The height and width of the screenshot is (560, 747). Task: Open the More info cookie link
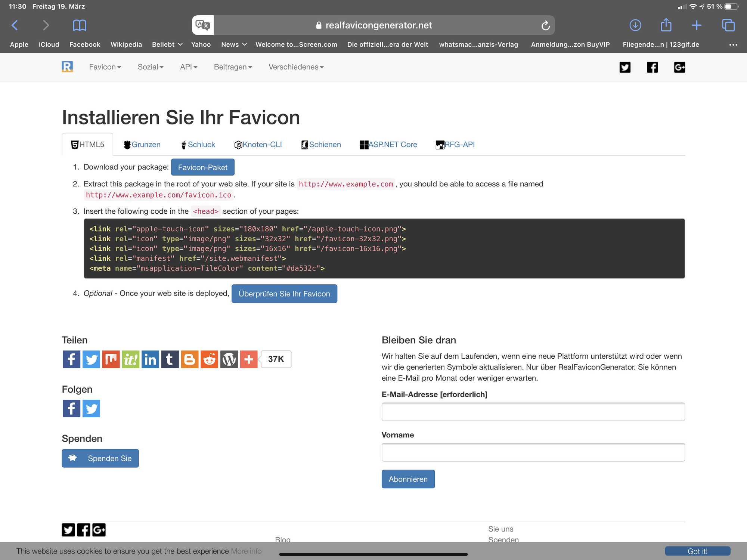click(x=246, y=551)
